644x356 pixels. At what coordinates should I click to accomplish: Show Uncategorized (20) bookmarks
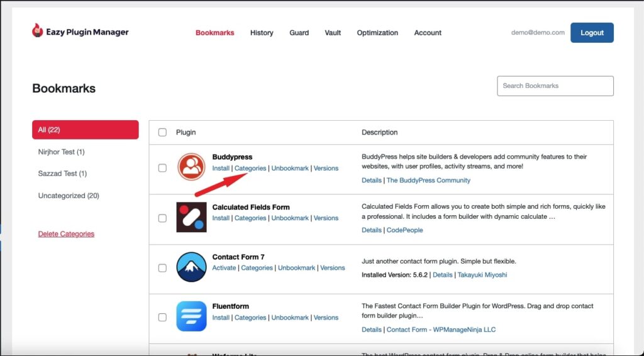pyautogui.click(x=69, y=196)
